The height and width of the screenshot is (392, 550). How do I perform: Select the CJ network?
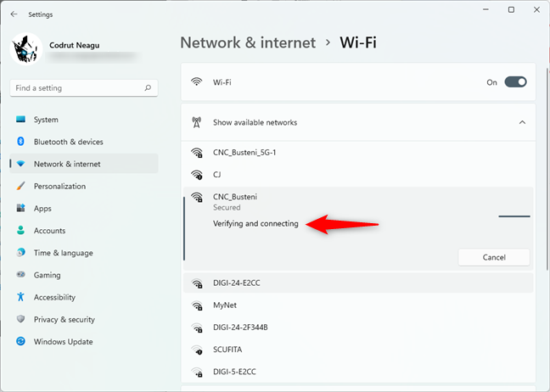click(x=358, y=175)
